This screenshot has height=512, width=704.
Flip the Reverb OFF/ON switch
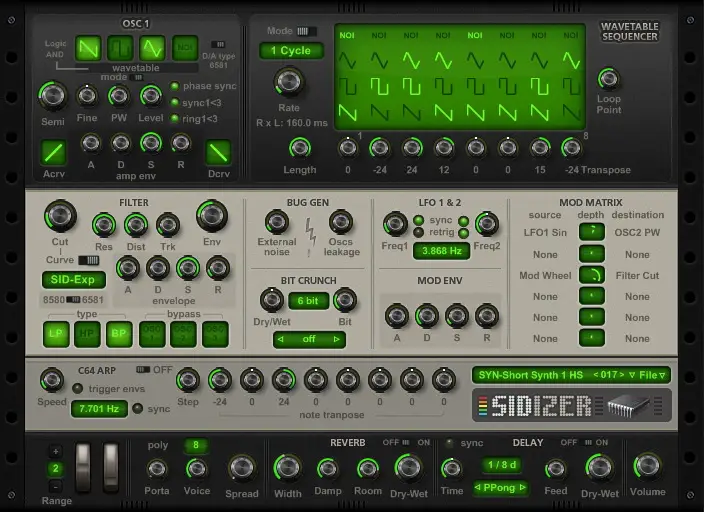pos(405,443)
